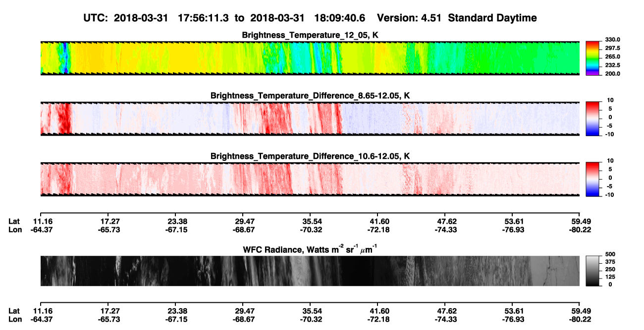The width and height of the screenshot is (644, 330).
Task: Select the Brightness_Temperature_Difference_8.65-12.05, K title
Action: click(310, 95)
